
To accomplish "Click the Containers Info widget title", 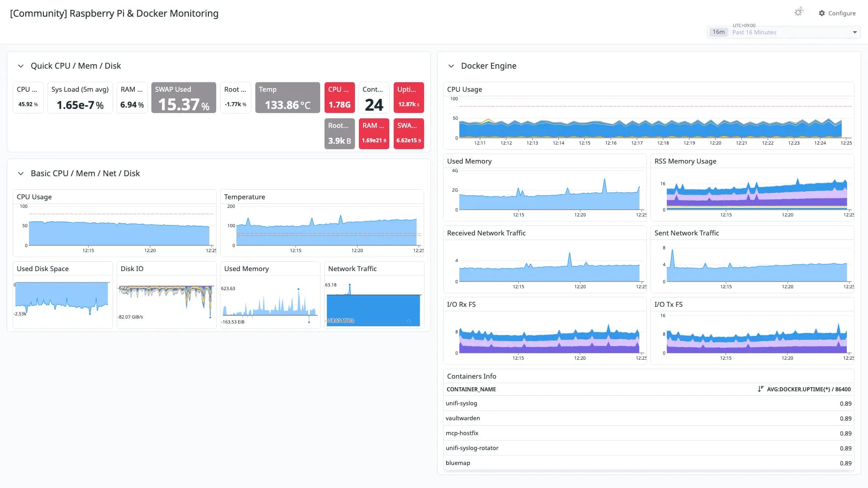I will pyautogui.click(x=472, y=376).
